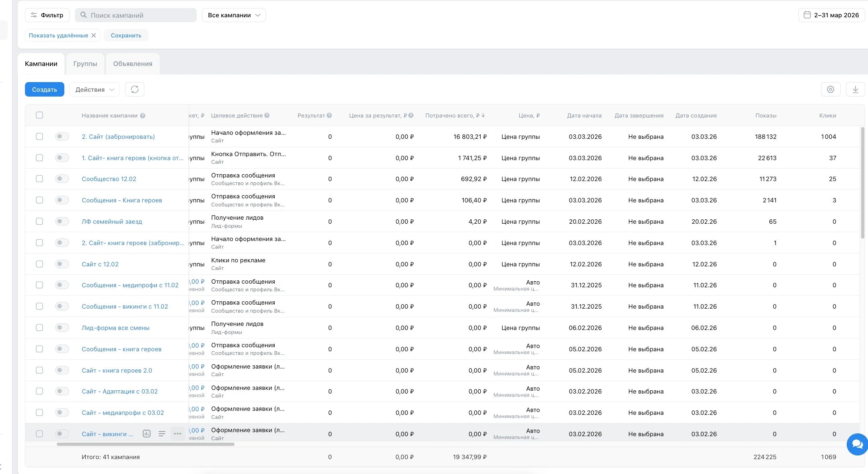Open the Действия dropdown

[x=95, y=89]
